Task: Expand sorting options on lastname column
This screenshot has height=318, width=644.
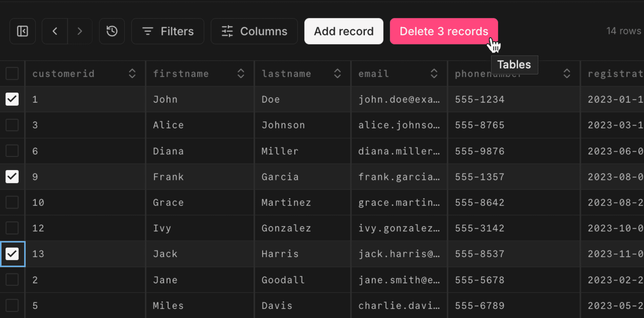Action: (x=337, y=73)
